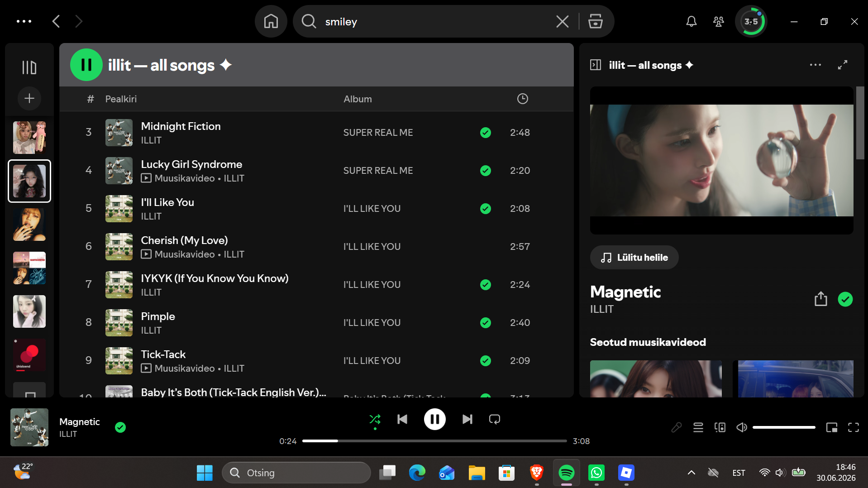Toggle saved checkmark beside Magnetic in player bar
868x488 pixels.
[x=120, y=427]
